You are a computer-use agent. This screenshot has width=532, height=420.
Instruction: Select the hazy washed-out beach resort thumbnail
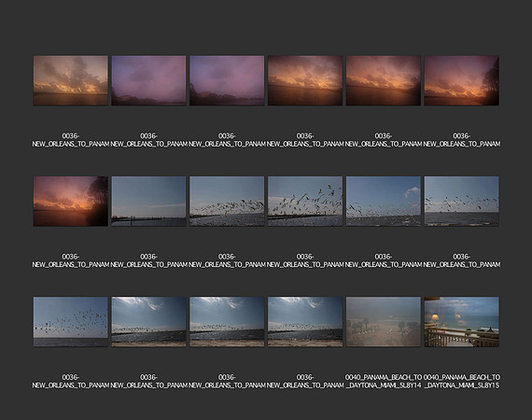[x=384, y=322]
